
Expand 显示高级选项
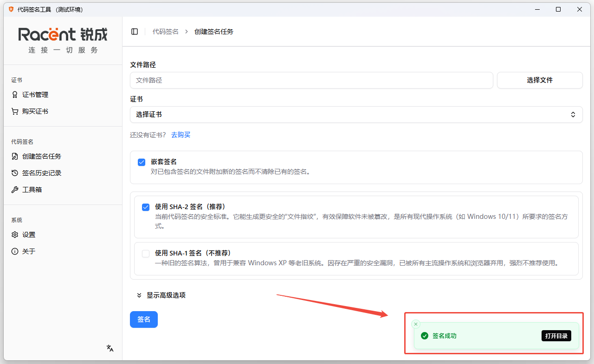(x=162, y=295)
